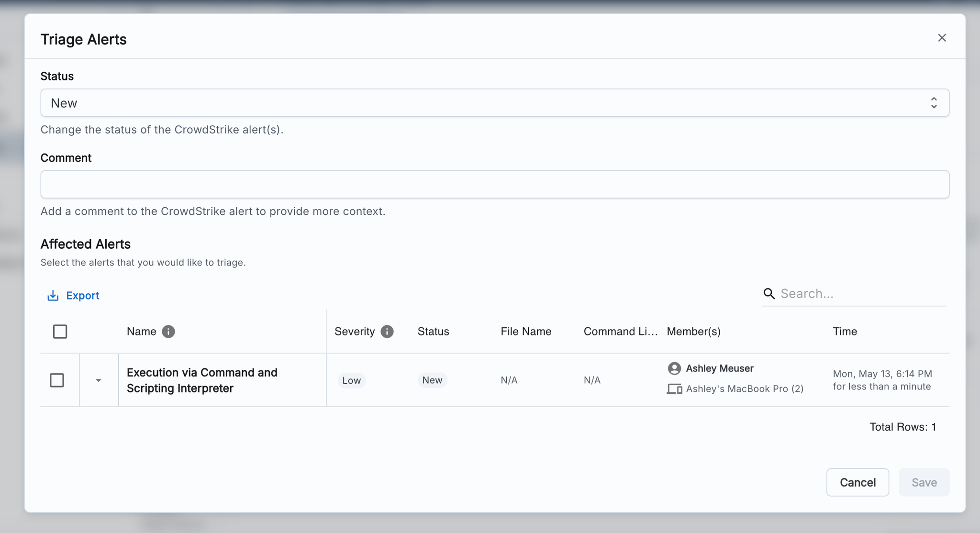Screen dimensions: 980x533
Task: Focus the Comment text field
Action: point(494,185)
